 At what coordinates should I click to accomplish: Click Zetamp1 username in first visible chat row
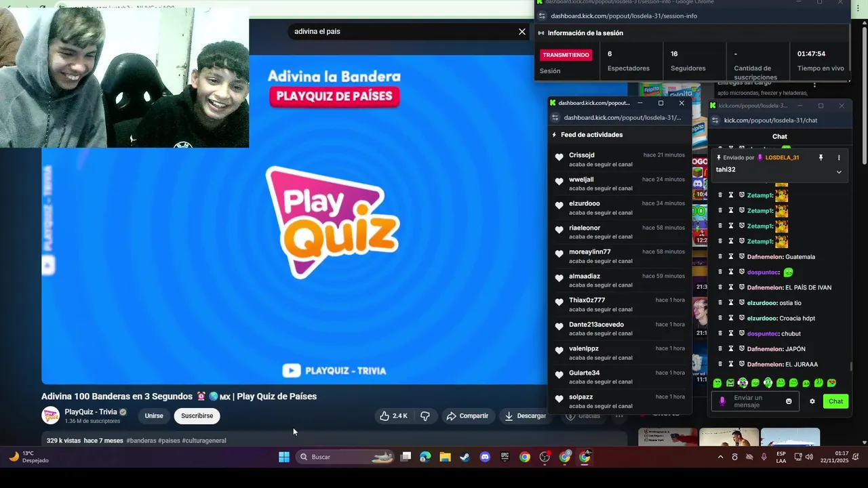759,195
